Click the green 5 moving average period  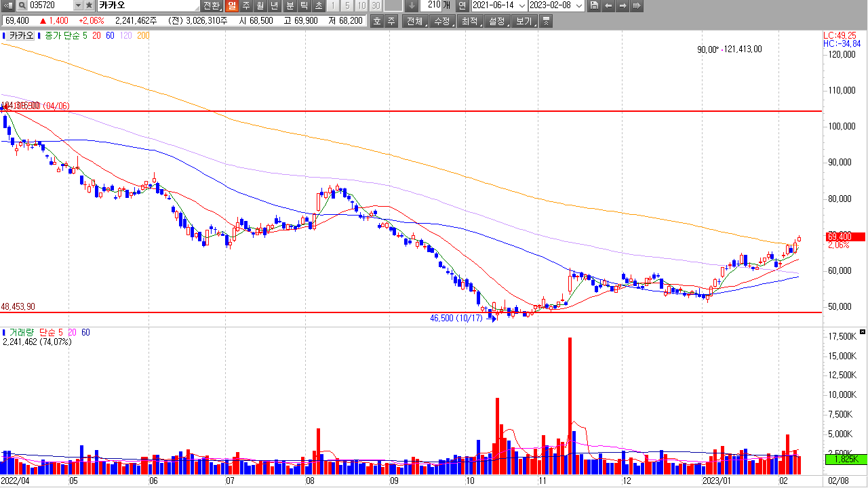point(85,36)
